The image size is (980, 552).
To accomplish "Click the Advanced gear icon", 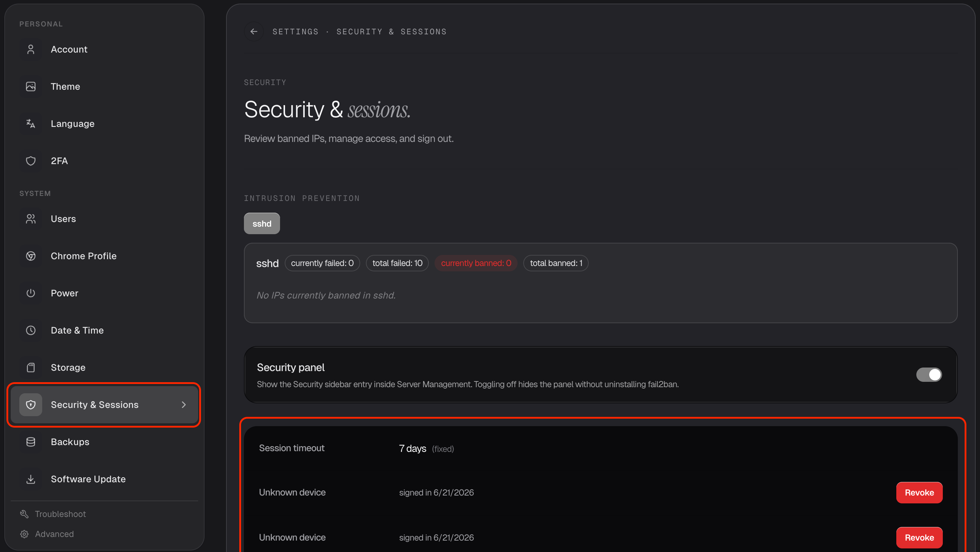I will click(x=24, y=534).
